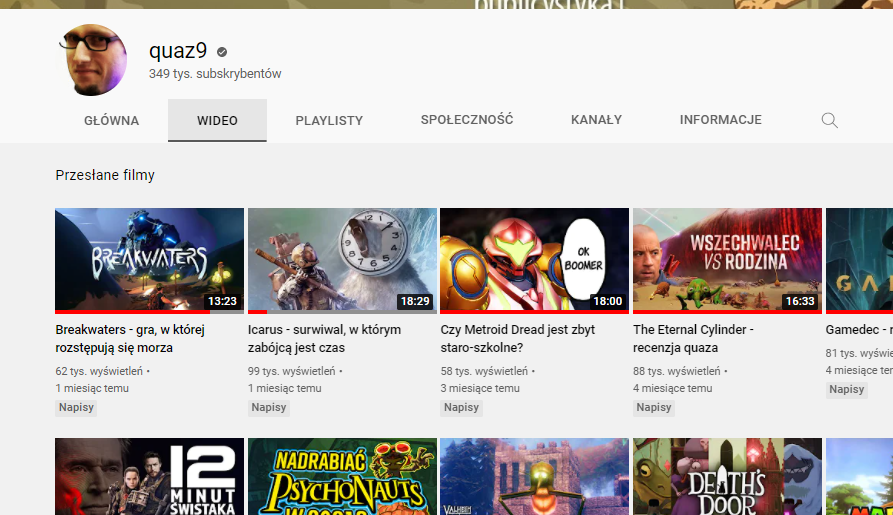Click the Death's Door video thumbnail
Screen dimensions: 893x515
[727, 477]
